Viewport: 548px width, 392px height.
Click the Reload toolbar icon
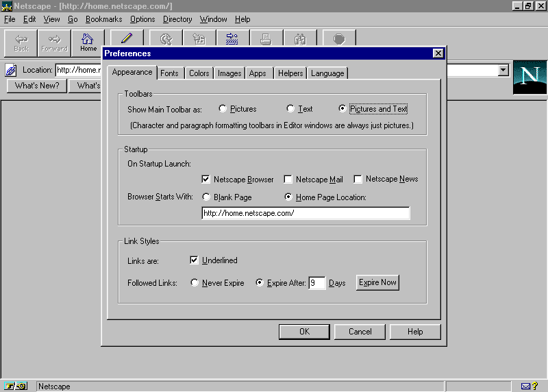(166, 38)
